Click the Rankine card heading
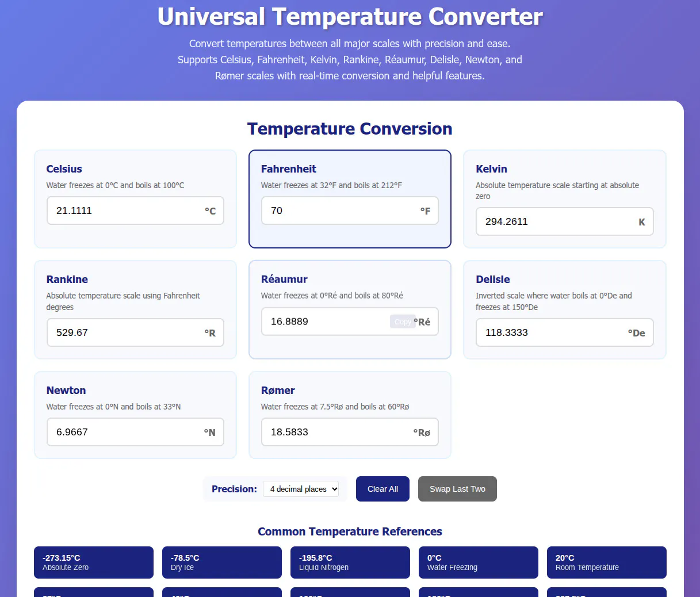700x597 pixels. [x=67, y=280]
